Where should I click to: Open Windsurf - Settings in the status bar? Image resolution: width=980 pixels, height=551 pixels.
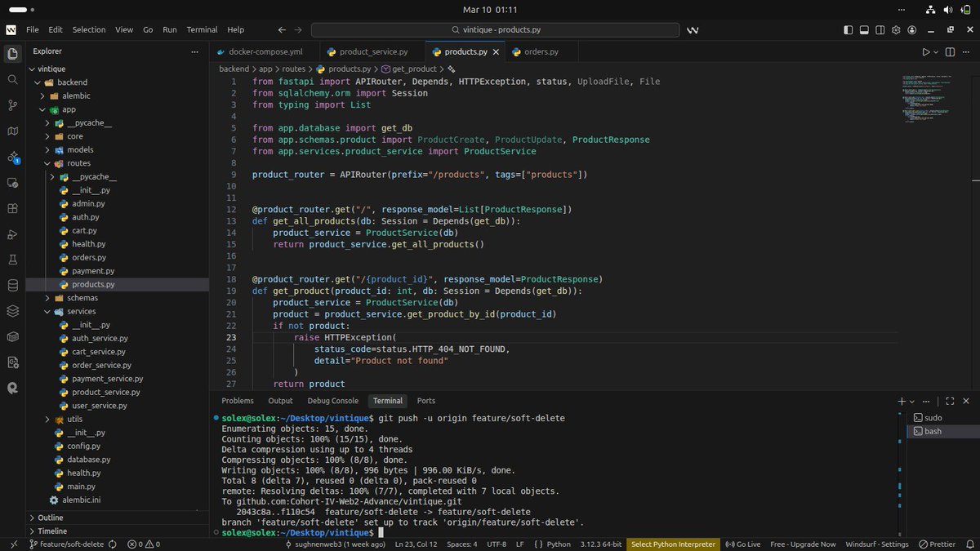coord(877,544)
